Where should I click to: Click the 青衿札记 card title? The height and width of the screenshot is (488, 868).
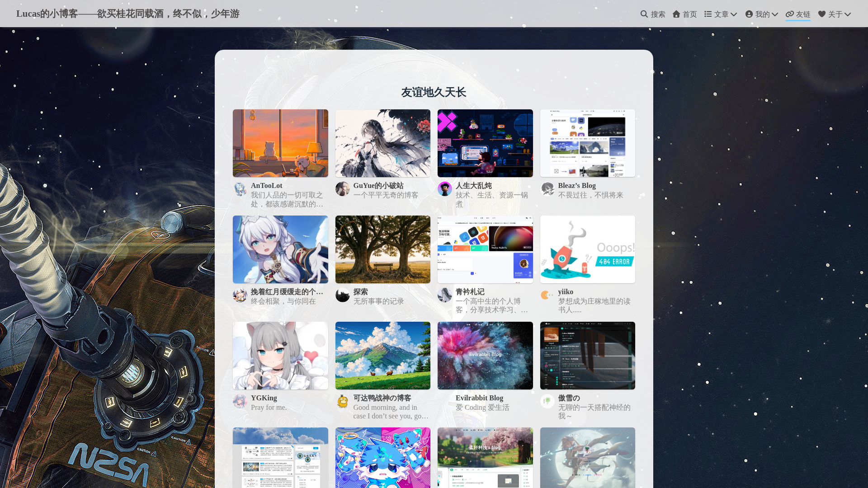(x=470, y=292)
